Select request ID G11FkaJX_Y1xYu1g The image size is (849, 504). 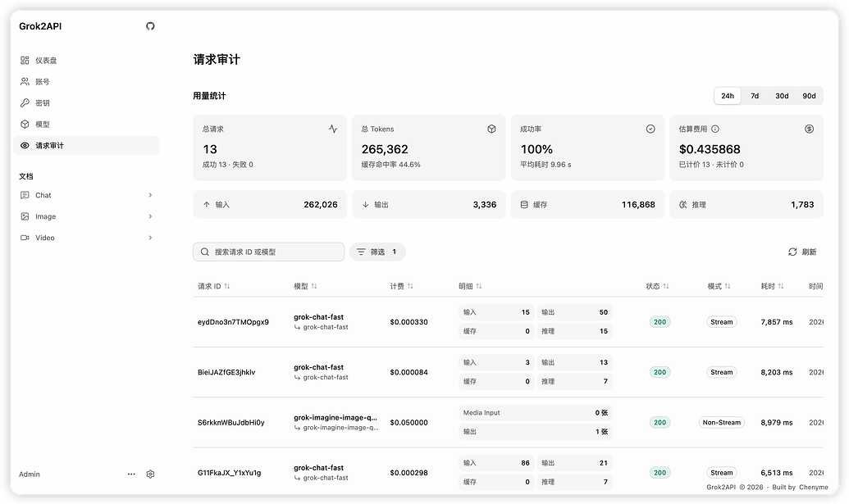point(229,473)
